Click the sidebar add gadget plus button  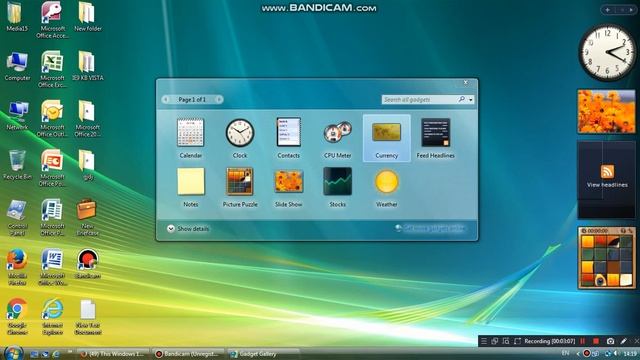coord(607,9)
